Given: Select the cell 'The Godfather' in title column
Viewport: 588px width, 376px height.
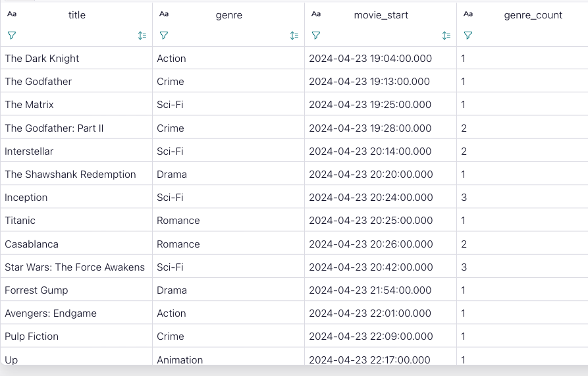Looking at the screenshot, I should (x=76, y=82).
